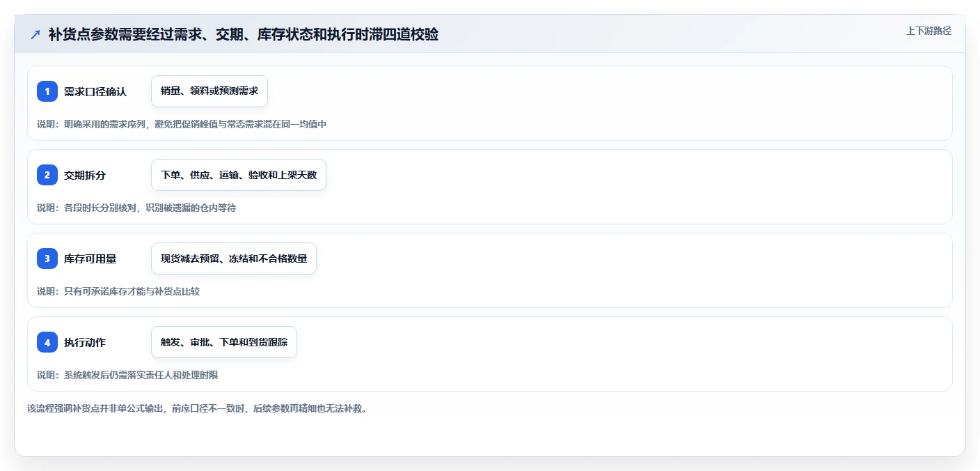Screen dimensions: 980x471
Task: Click the note 说明:系统触发后仍需落实责任人和处理时限
Action: pos(127,375)
